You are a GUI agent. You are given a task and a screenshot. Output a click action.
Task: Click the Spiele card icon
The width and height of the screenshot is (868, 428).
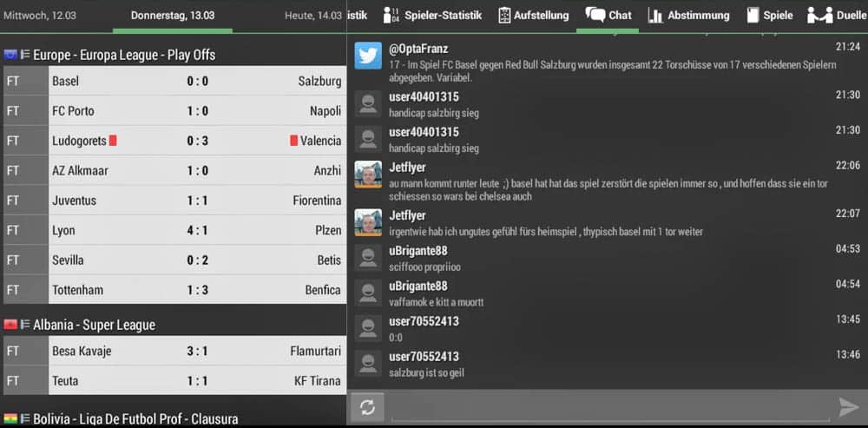pos(753,16)
